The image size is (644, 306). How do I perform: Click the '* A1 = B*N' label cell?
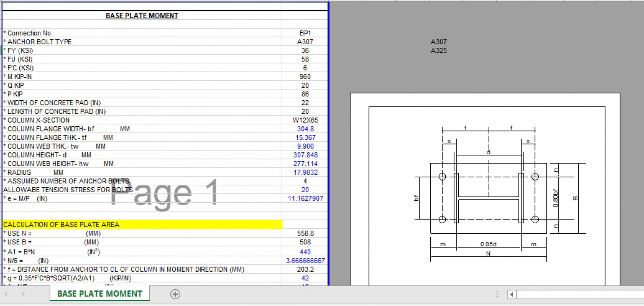[x=142, y=252]
